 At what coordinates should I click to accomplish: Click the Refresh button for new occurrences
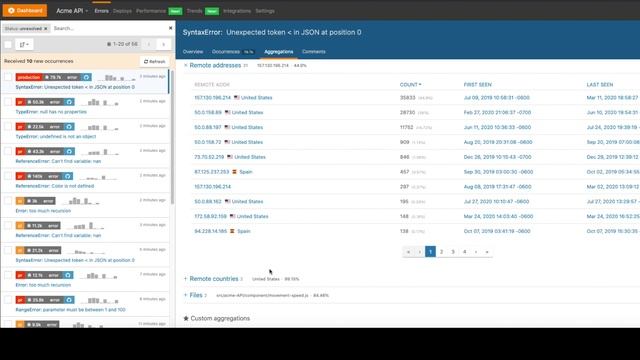tap(155, 62)
